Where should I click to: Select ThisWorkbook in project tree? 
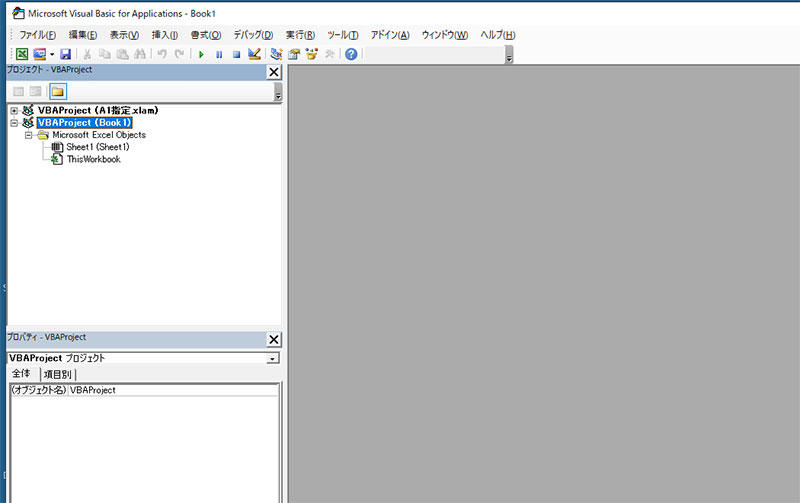coord(93,159)
